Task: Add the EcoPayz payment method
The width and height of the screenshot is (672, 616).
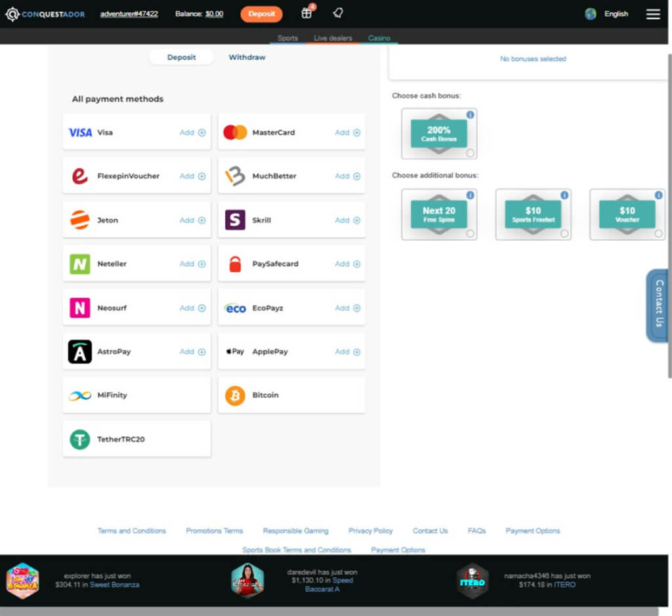Action: pos(348,308)
